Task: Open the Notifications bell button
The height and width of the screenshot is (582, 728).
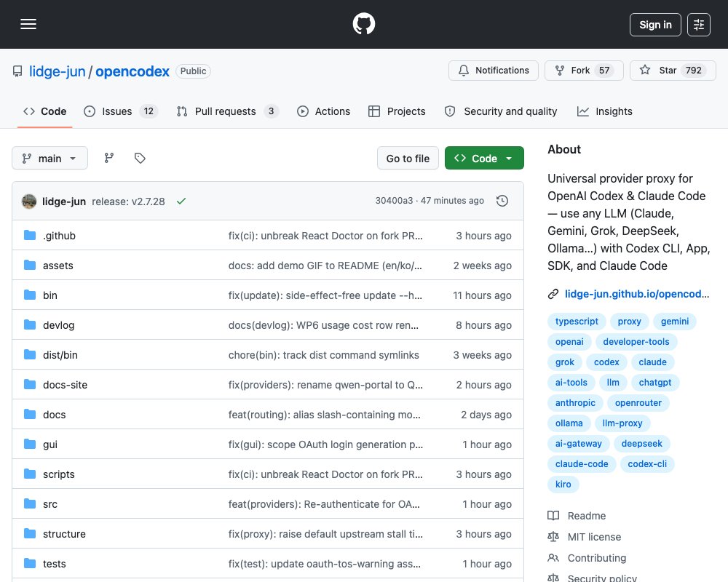Action: tap(493, 71)
